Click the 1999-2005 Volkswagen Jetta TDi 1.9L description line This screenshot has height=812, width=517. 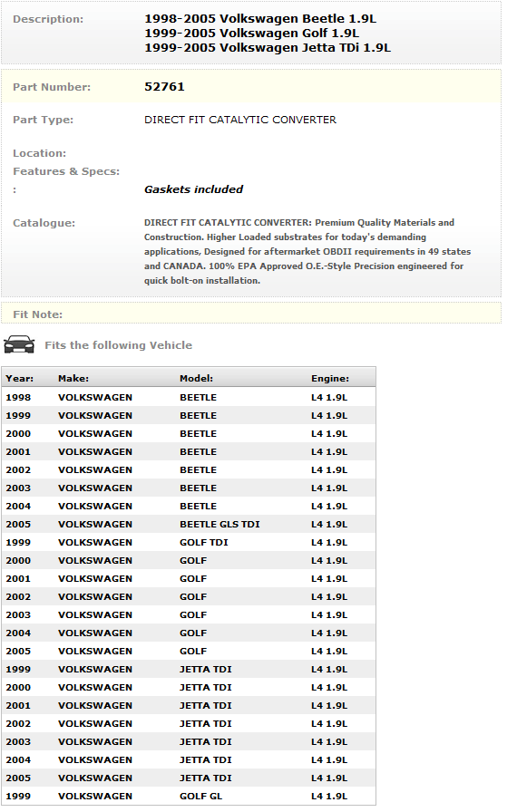[x=268, y=48]
